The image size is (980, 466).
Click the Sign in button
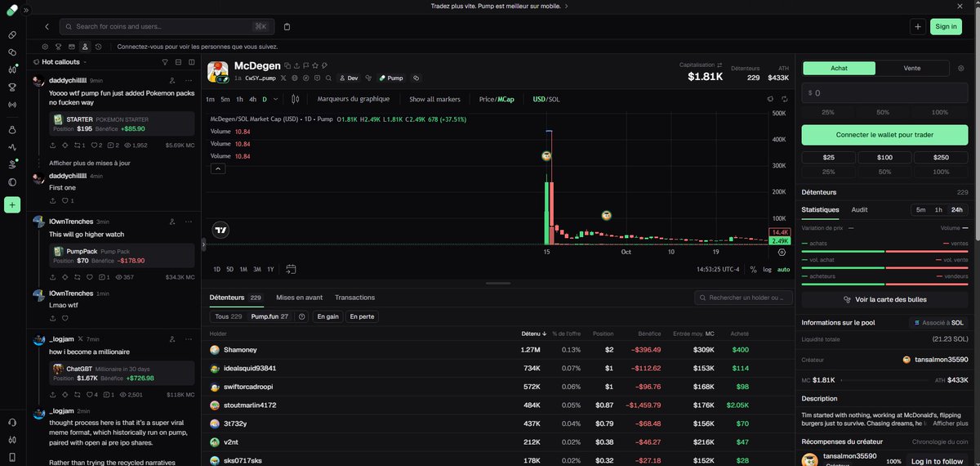pyautogui.click(x=946, y=26)
